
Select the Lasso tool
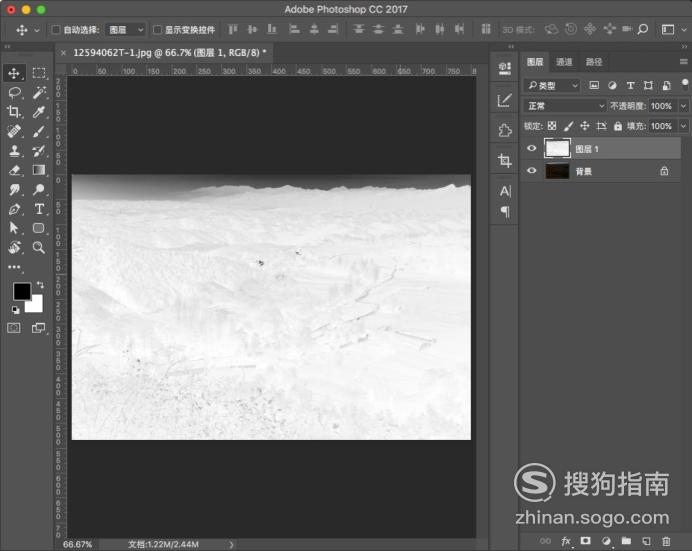coord(14,92)
